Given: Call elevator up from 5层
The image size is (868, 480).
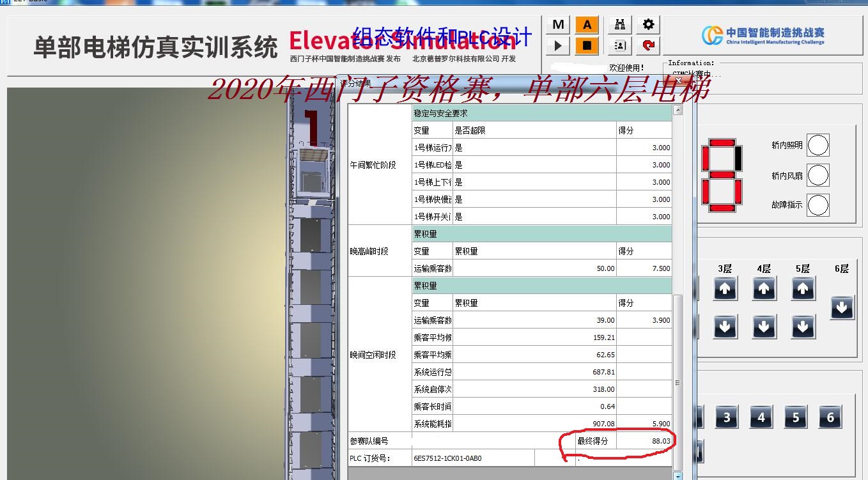Looking at the screenshot, I should point(803,289).
